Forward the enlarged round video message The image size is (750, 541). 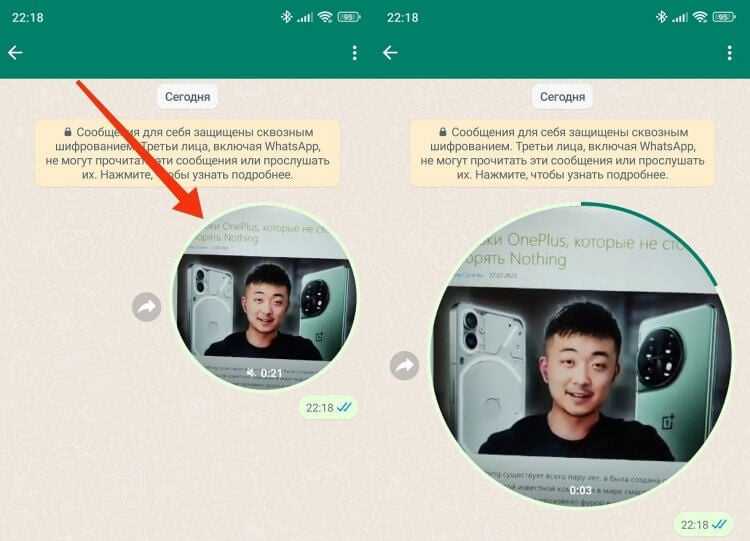405,366
